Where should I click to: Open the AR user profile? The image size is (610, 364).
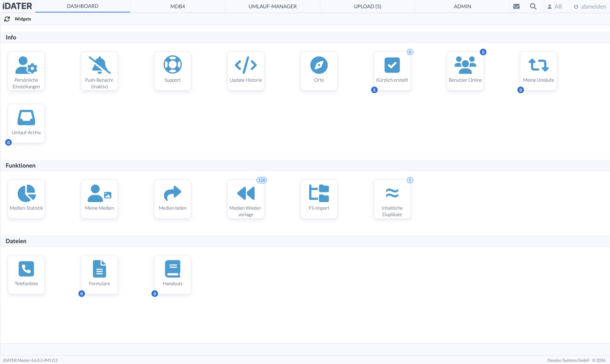555,6
